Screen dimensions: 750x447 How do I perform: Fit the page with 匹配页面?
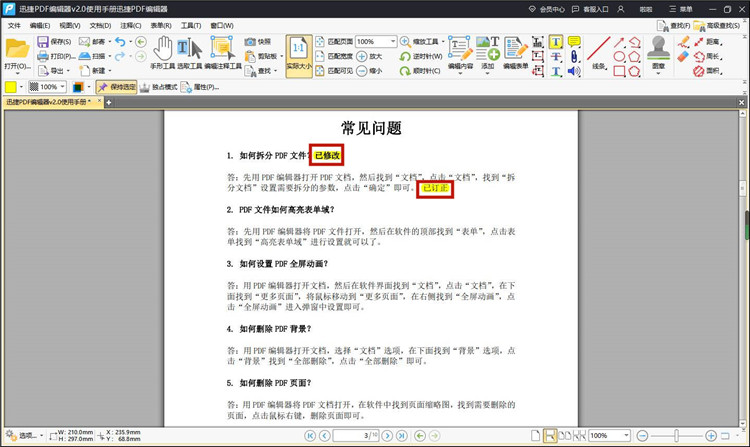(334, 42)
